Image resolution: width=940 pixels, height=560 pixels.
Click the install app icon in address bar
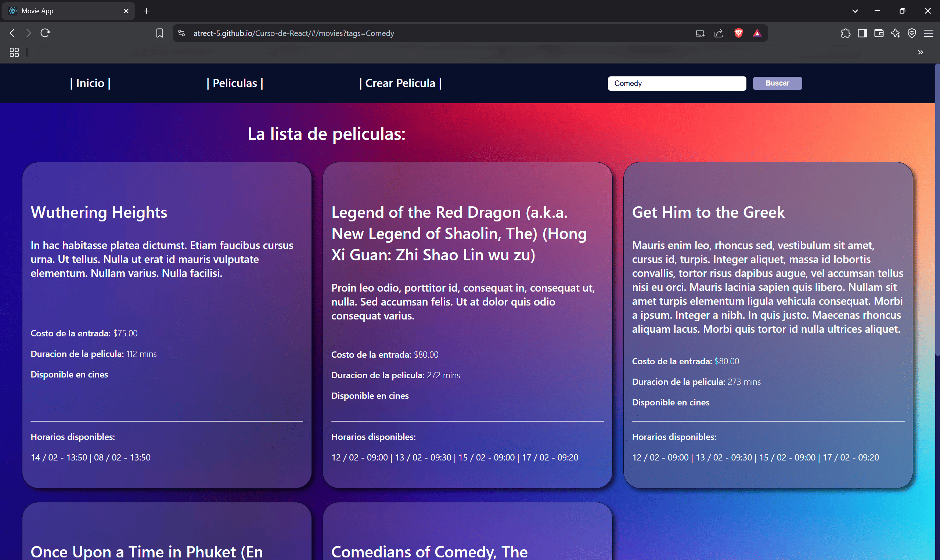coord(700,33)
